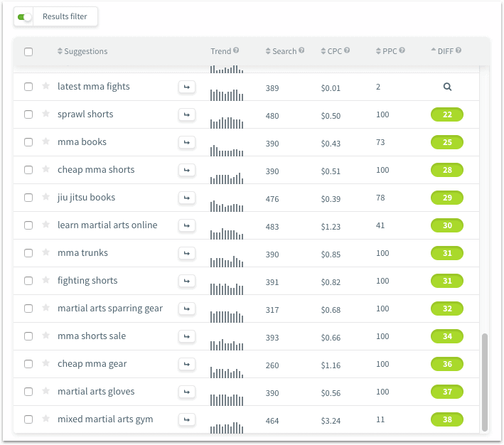The image size is (504, 445).
Task: Star the 'mixed martial arts gym' keyword
Action: [x=45, y=419]
